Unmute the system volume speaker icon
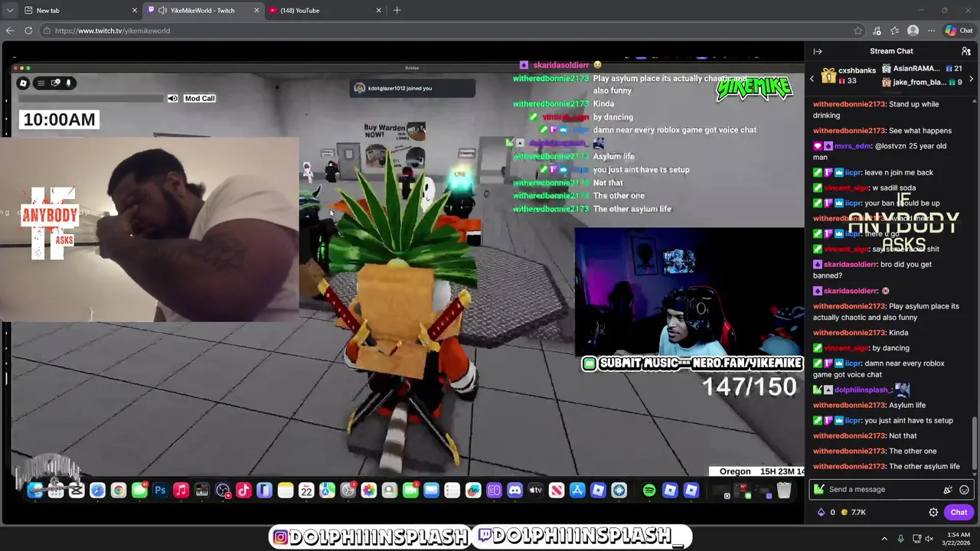 click(x=929, y=539)
